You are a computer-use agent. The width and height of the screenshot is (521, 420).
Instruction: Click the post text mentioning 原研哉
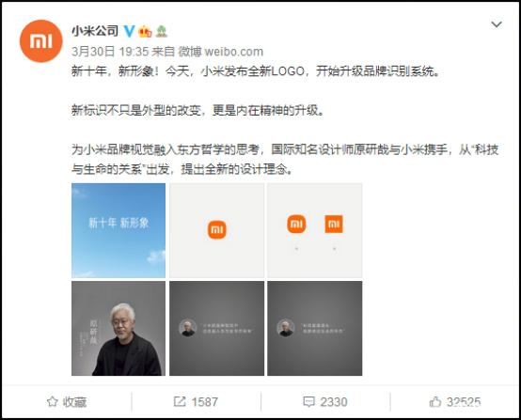coord(285,160)
